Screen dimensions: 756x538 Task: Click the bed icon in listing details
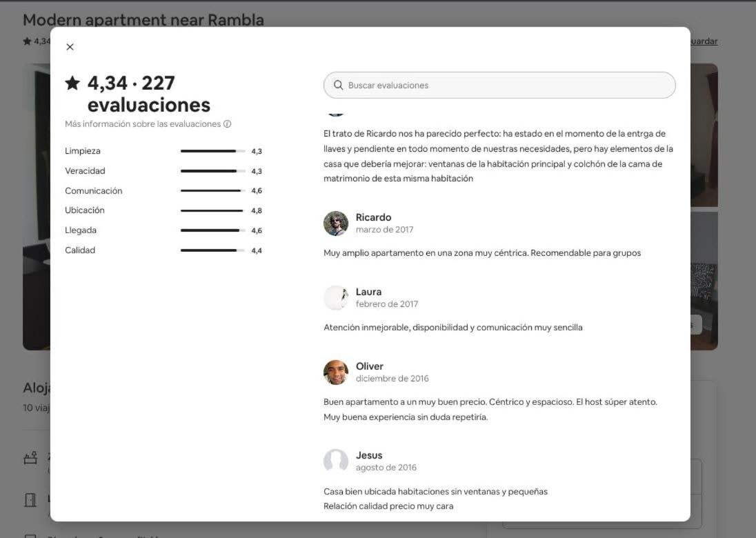(30, 457)
